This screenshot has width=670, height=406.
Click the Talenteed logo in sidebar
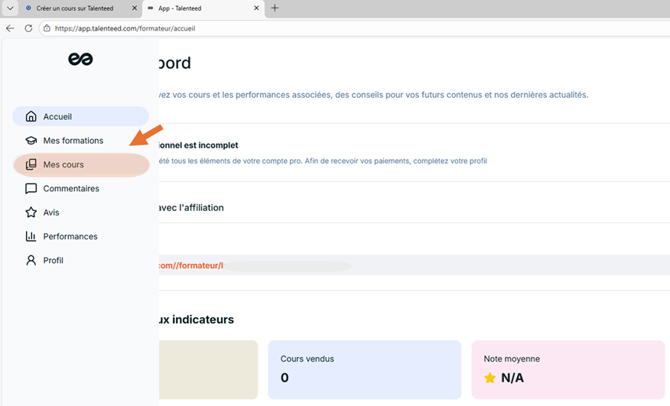point(80,60)
